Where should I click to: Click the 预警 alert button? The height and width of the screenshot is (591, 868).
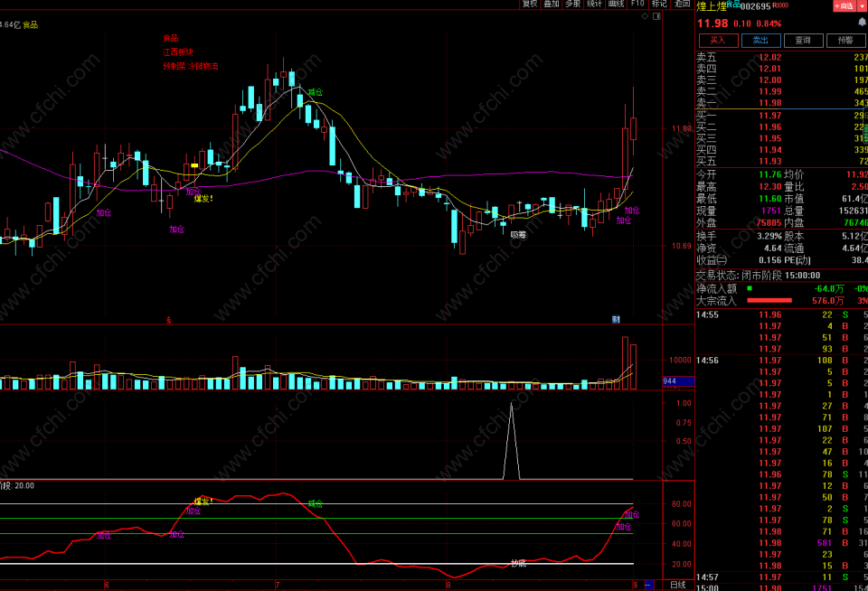(x=846, y=41)
